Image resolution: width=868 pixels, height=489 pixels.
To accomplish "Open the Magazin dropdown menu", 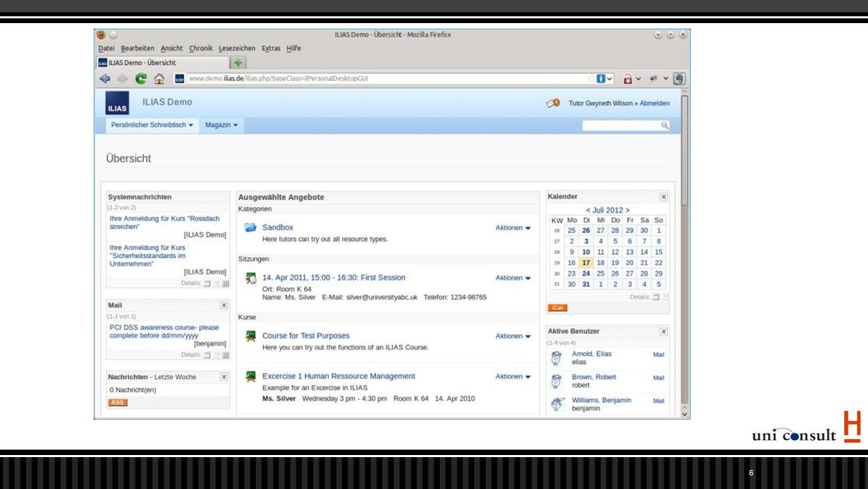I will tap(221, 125).
